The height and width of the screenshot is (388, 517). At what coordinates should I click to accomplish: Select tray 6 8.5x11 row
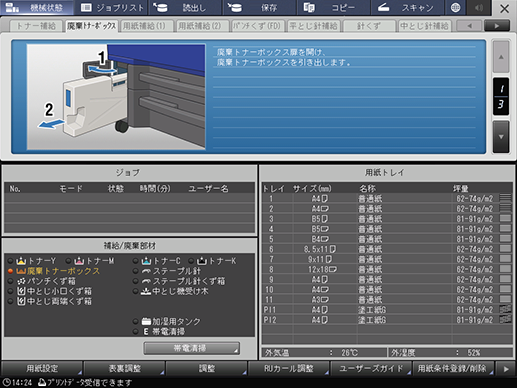pos(387,249)
